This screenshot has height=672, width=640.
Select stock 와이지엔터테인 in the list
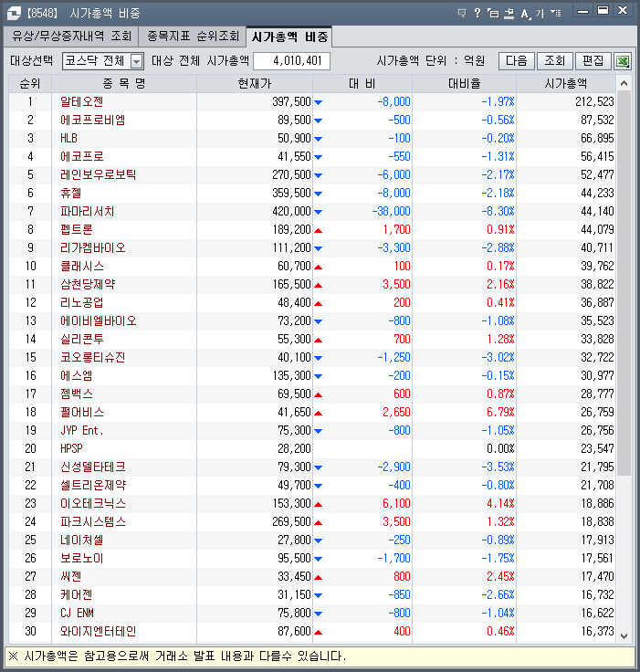click(99, 631)
